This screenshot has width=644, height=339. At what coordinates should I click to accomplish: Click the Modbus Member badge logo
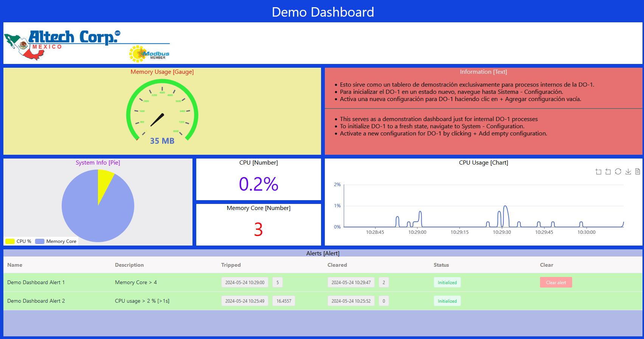[x=149, y=54]
